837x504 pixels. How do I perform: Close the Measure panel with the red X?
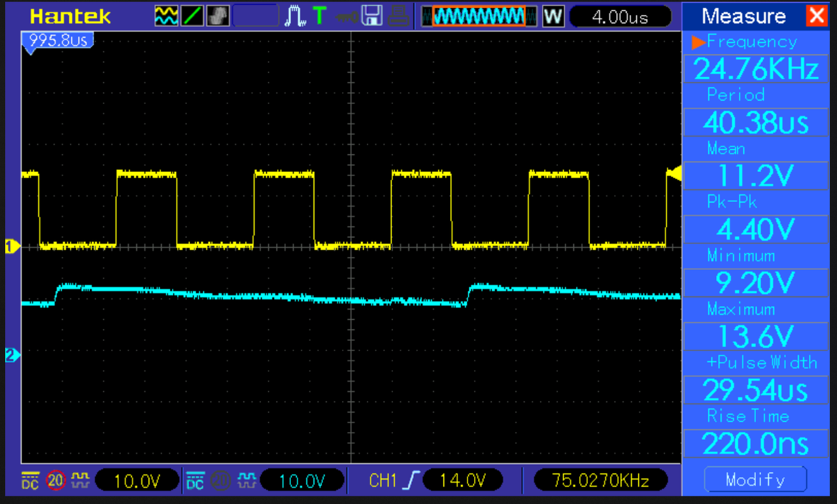817,15
